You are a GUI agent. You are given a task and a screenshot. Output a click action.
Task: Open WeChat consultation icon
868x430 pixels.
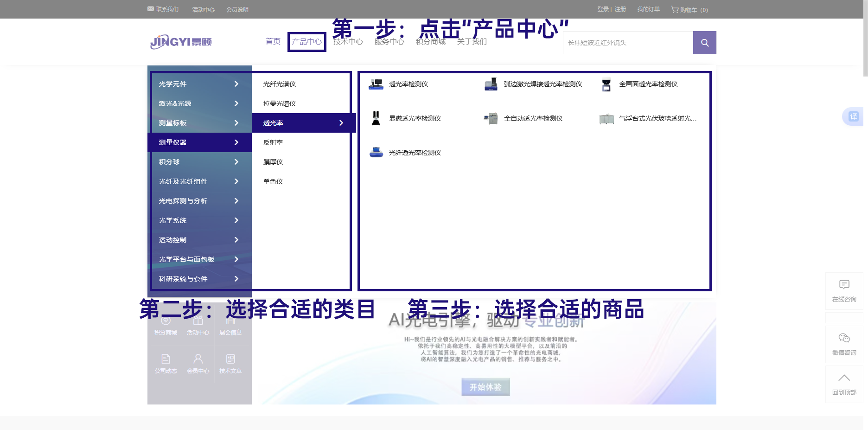(844, 338)
